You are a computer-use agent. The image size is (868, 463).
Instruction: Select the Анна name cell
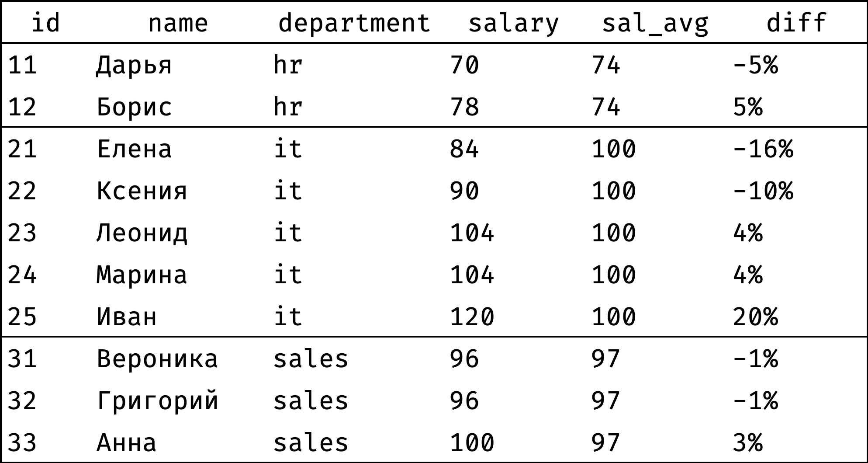[x=127, y=443]
